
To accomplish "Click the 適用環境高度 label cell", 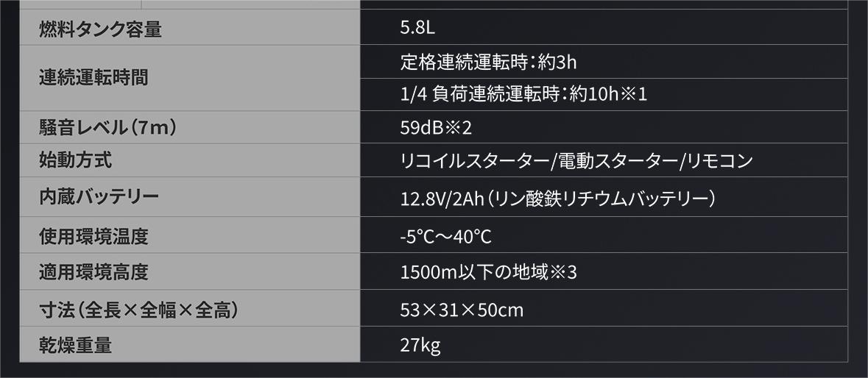I will click(93, 272).
